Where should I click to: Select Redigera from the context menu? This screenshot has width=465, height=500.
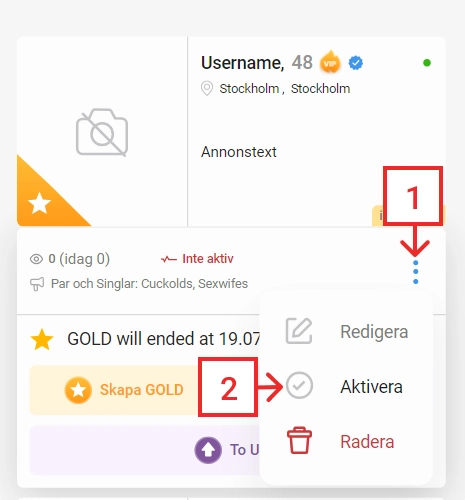[374, 332]
